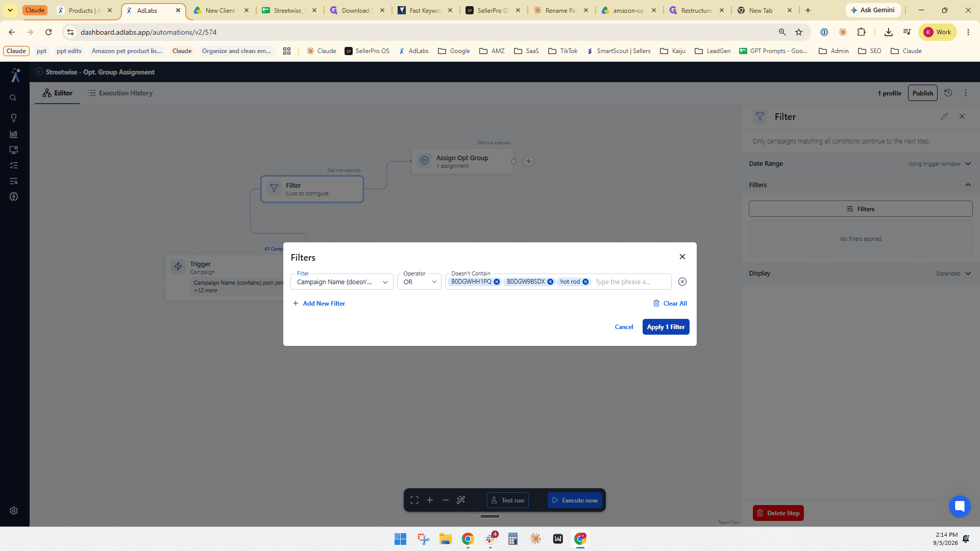
Task: Open the SmartScout Sellers bookmark
Action: 619,51
